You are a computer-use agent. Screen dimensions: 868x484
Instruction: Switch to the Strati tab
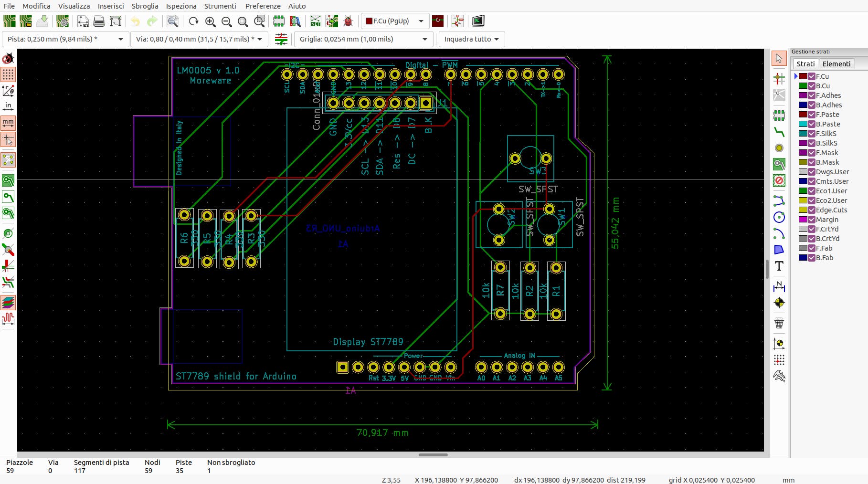point(805,63)
